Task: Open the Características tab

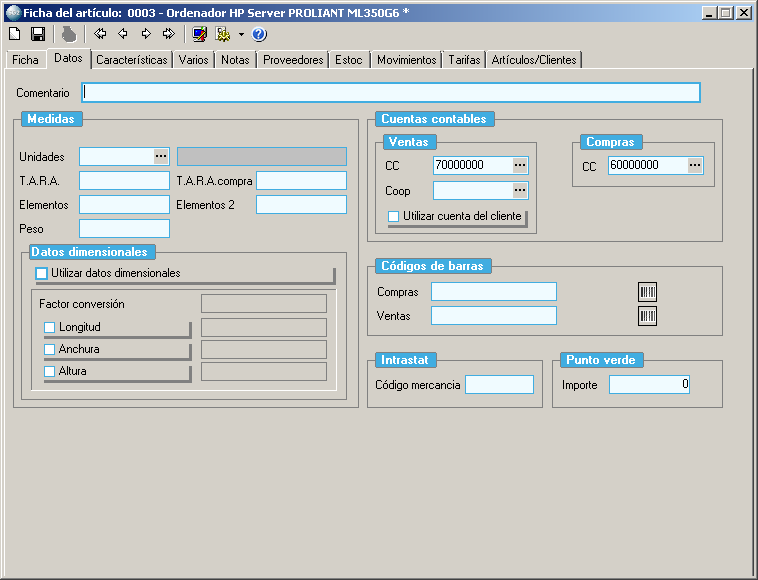Action: pos(131,60)
